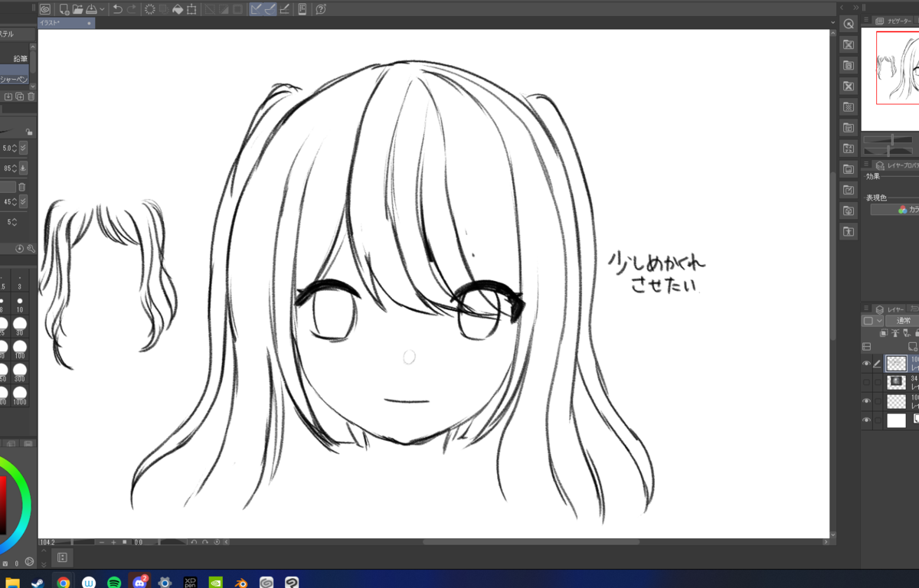Duplicate sub tool icon
Viewport: 919px width, 588px height.
[x=20, y=97]
